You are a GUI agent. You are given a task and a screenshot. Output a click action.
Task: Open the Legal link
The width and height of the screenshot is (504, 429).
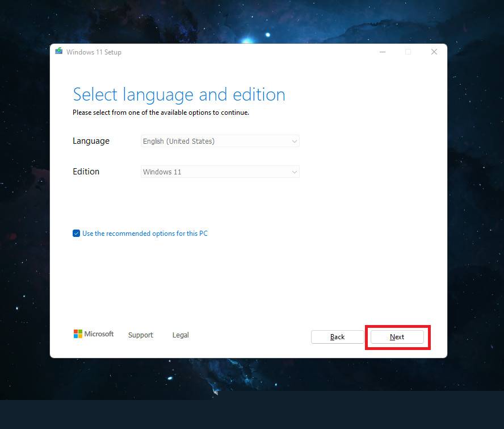(180, 335)
